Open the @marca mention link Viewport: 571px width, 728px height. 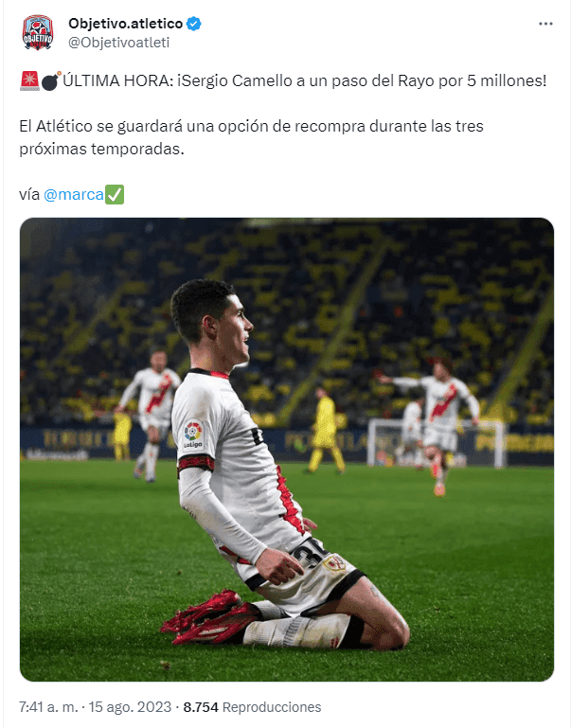(73, 194)
